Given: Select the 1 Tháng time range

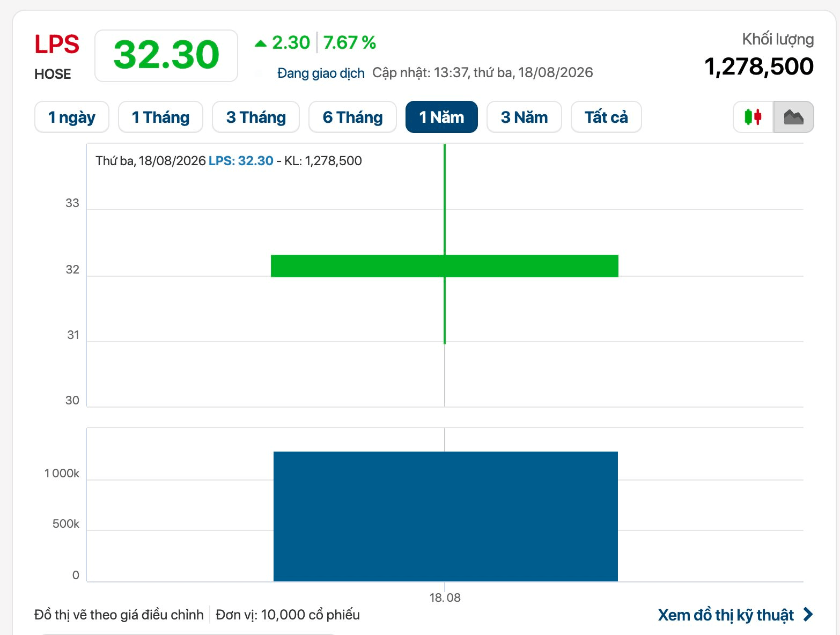Looking at the screenshot, I should pyautogui.click(x=160, y=117).
